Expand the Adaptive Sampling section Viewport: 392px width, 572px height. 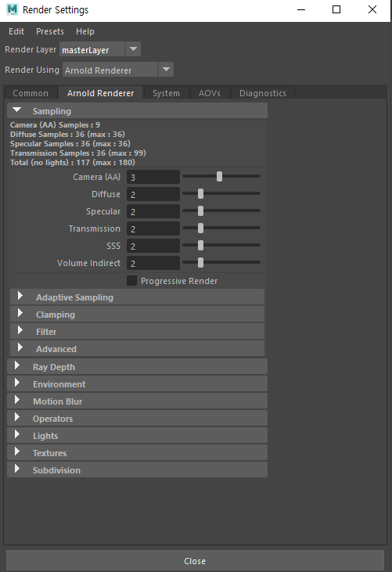pos(137,297)
